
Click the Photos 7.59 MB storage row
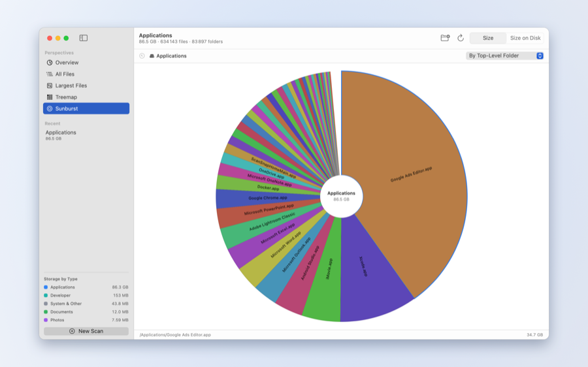86,320
